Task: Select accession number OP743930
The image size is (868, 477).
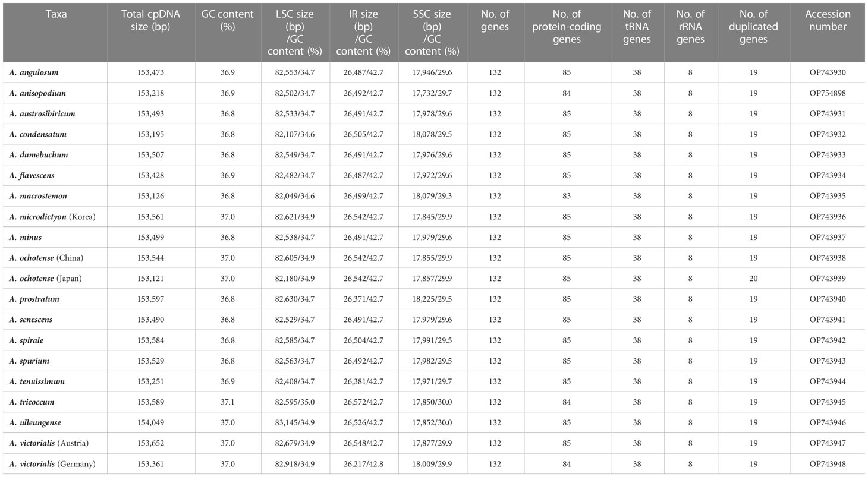Action: click(828, 72)
